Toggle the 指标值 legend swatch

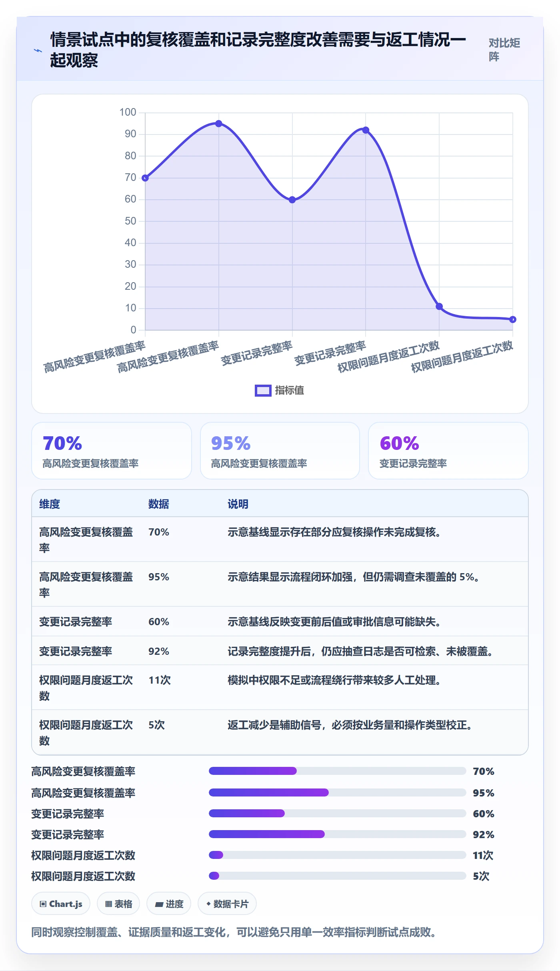click(x=263, y=390)
